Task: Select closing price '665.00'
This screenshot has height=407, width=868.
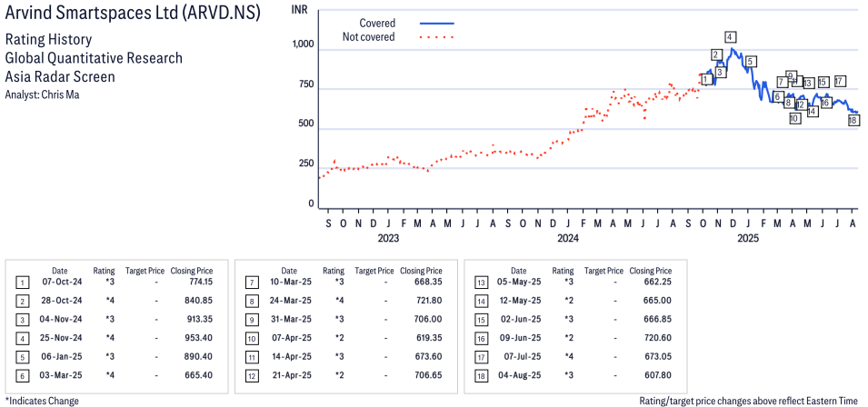Action: point(659,301)
